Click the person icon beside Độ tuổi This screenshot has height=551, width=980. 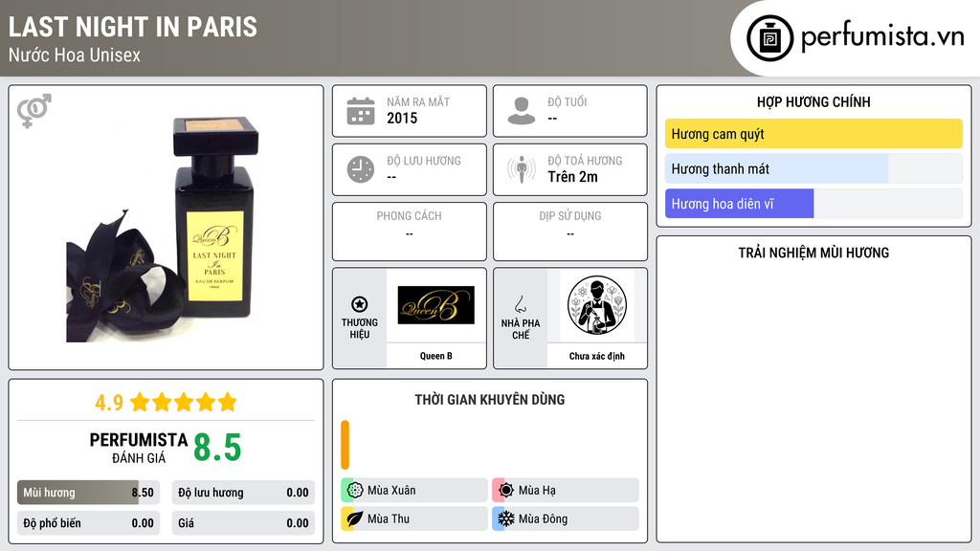coord(522,111)
